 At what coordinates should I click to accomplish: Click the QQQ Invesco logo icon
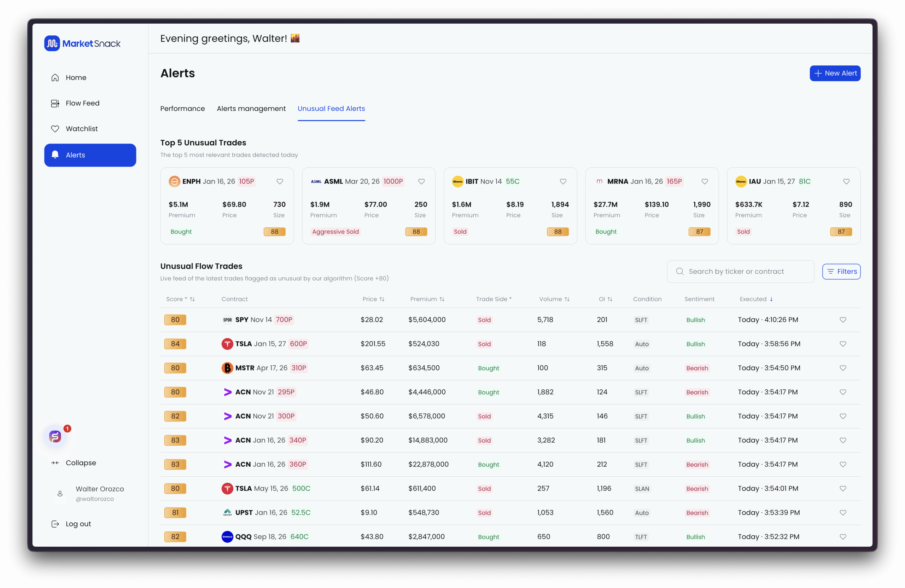[x=227, y=537]
